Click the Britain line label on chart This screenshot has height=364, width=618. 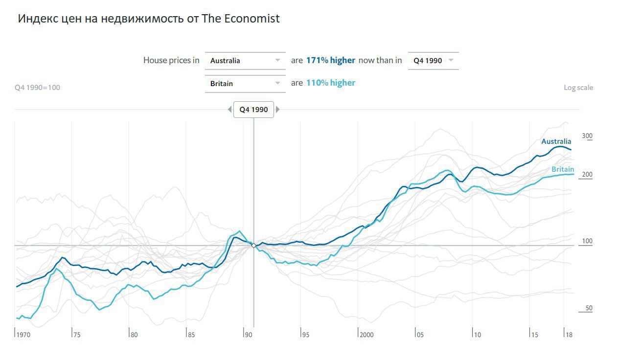(x=562, y=169)
